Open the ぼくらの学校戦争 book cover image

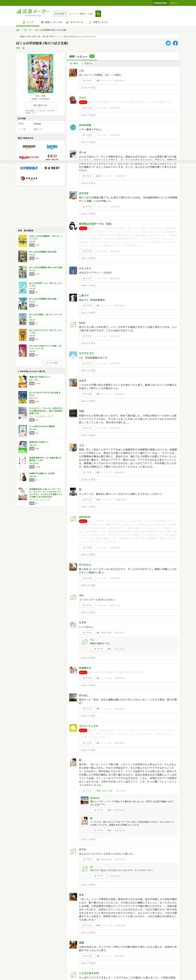point(40,73)
